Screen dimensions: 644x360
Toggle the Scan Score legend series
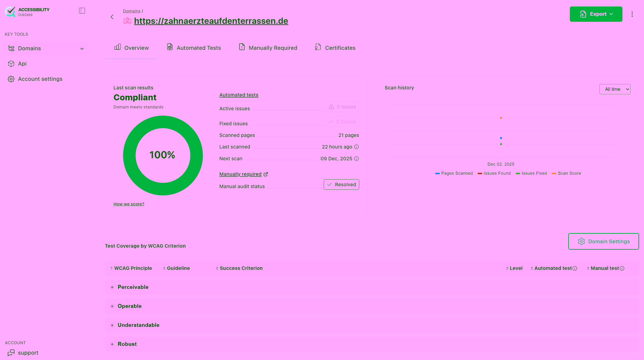click(x=567, y=173)
